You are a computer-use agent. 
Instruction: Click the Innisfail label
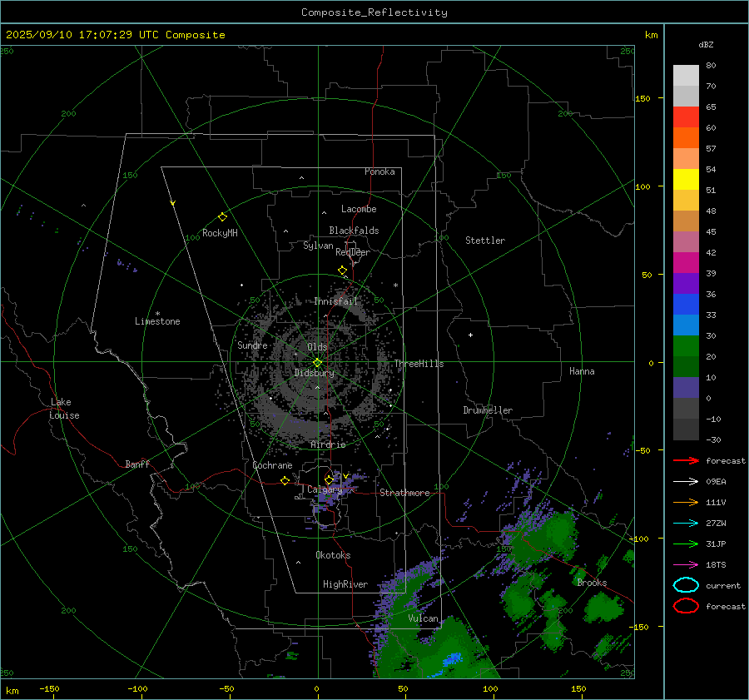click(x=336, y=301)
